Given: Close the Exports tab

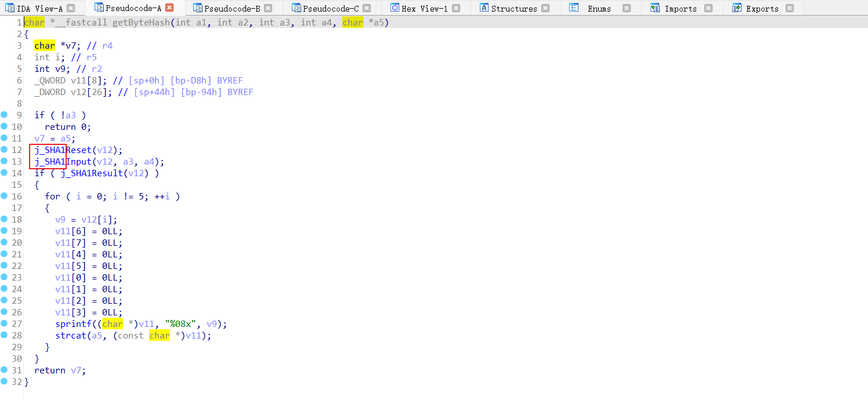Looking at the screenshot, I should click(x=790, y=8).
